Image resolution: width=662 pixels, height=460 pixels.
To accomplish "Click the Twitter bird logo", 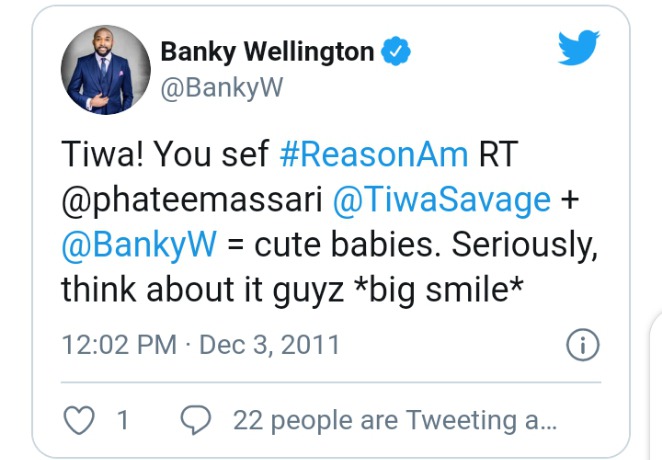I will (578, 47).
